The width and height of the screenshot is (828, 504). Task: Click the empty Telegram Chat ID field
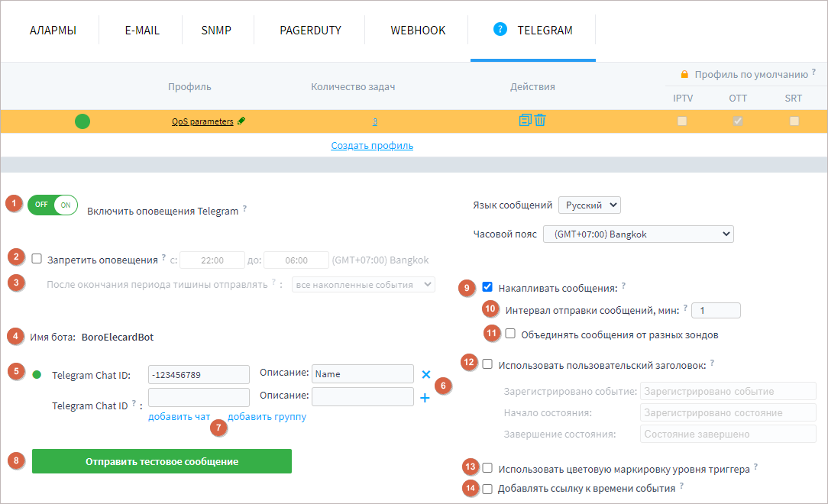(x=199, y=396)
